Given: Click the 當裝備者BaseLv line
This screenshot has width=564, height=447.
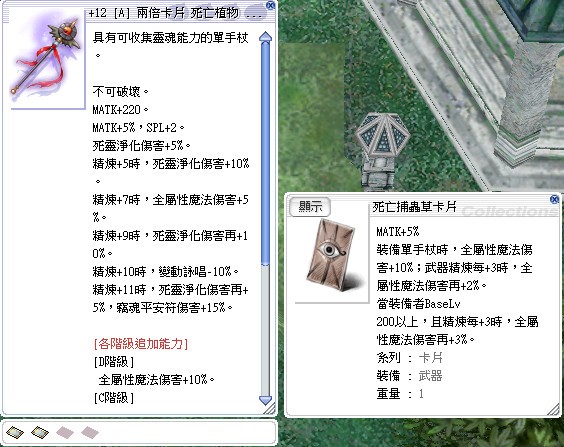Looking at the screenshot, I should pos(419,304).
